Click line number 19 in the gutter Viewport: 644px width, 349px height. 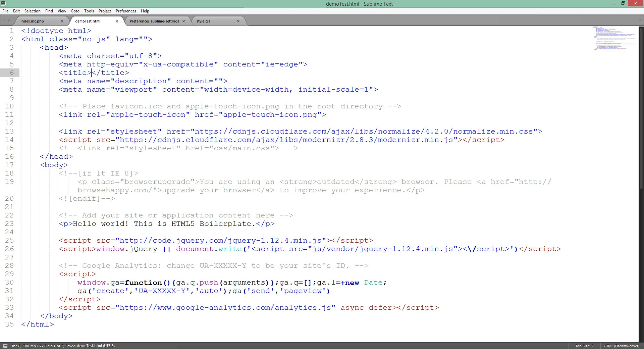click(x=9, y=182)
